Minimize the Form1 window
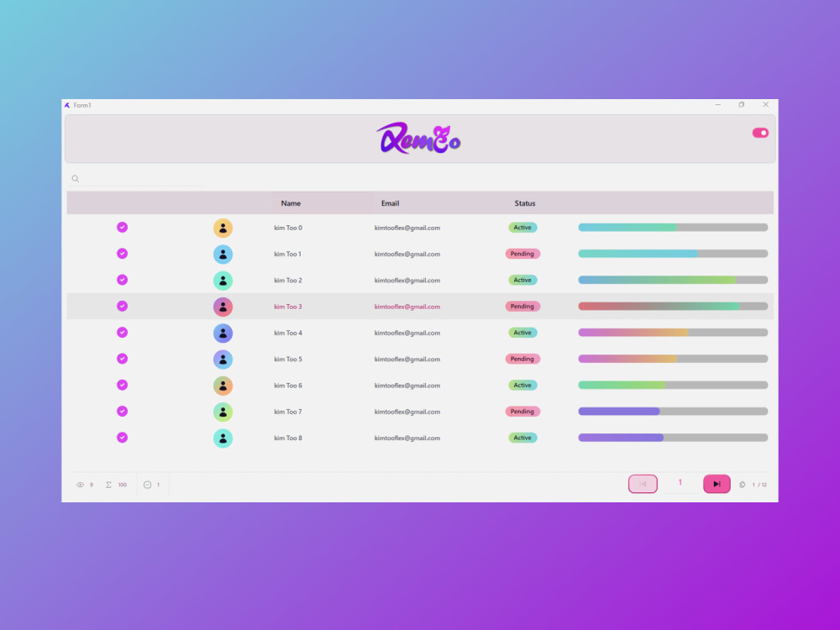The width and height of the screenshot is (840, 630). pyautogui.click(x=718, y=104)
